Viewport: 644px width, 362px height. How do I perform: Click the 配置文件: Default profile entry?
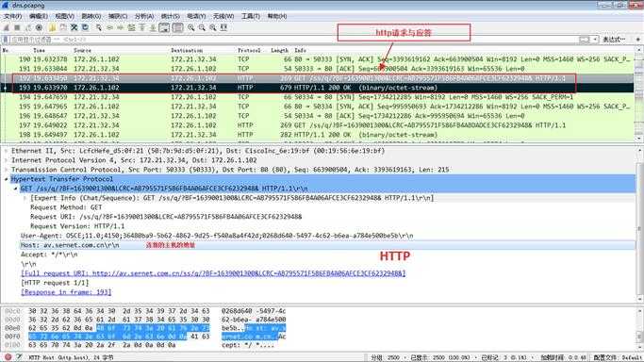pos(618,357)
